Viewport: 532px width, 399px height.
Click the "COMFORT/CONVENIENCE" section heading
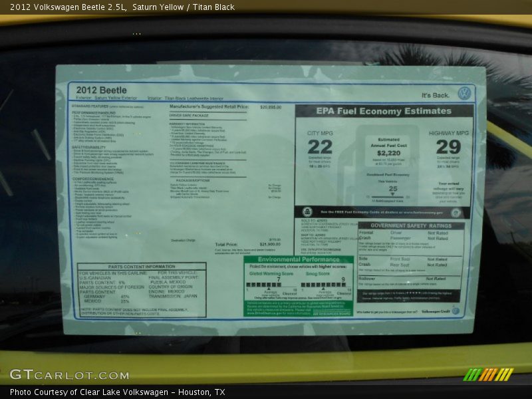pyautogui.click(x=92, y=179)
